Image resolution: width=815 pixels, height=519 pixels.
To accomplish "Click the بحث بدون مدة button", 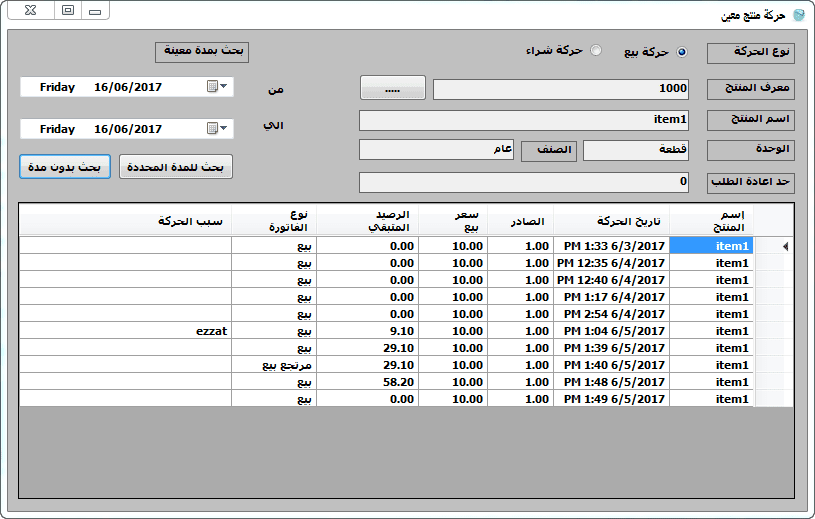I will click(x=62, y=167).
